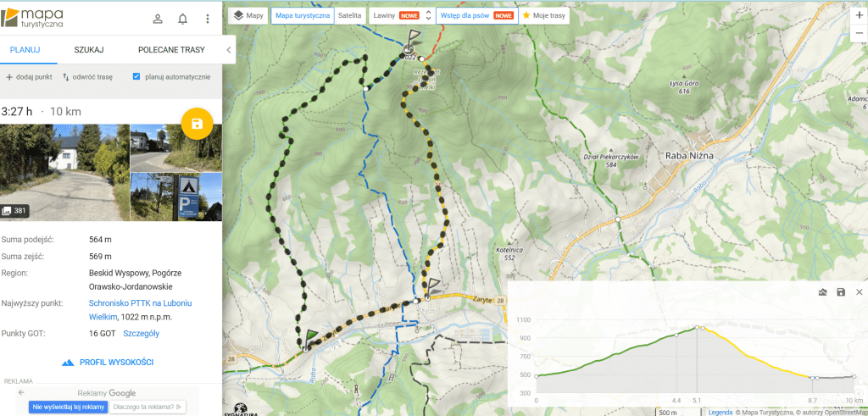
Task: Toggle Wstęp dla psów layer
Action: (476, 15)
